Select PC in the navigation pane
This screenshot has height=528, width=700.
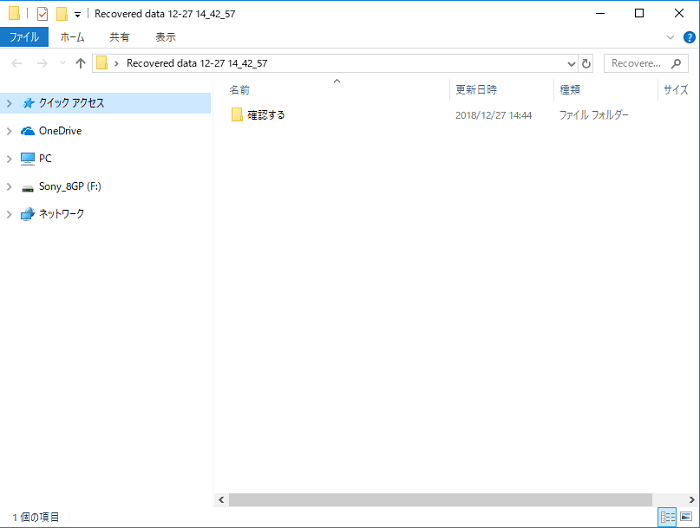point(45,158)
